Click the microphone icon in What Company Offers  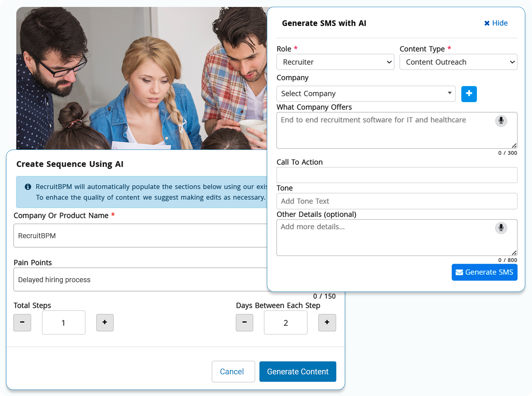(501, 121)
